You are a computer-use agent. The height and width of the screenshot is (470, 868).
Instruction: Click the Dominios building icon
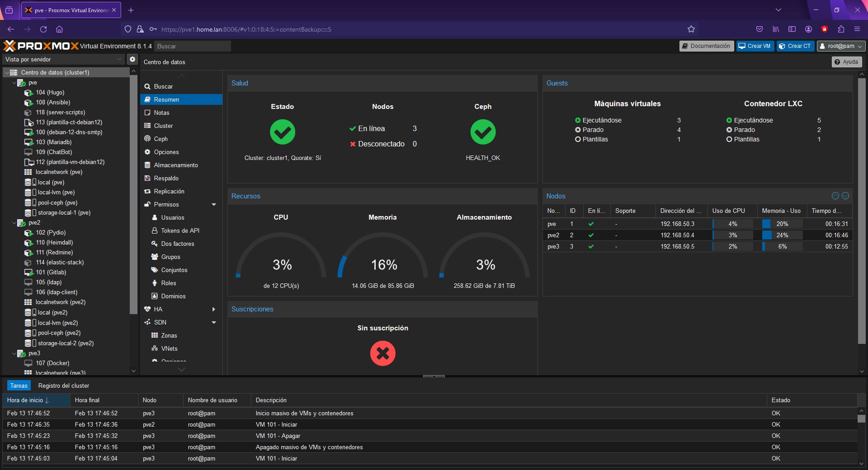(x=155, y=296)
